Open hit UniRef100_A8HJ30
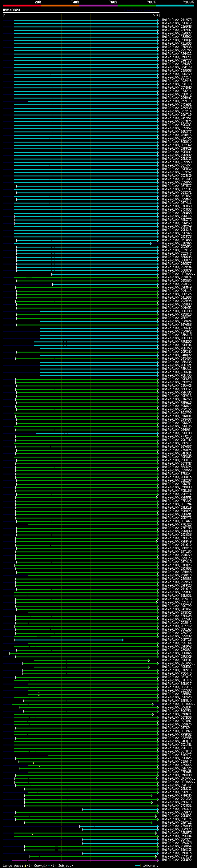The height and width of the screenshot is (868, 197). [x=177, y=311]
